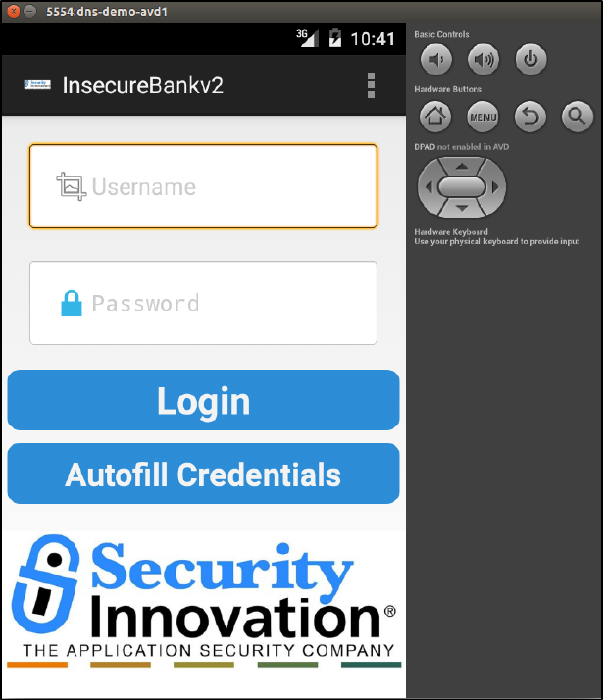This screenshot has height=700, width=603.
Task: Click the volume up button
Action: pos(483,59)
